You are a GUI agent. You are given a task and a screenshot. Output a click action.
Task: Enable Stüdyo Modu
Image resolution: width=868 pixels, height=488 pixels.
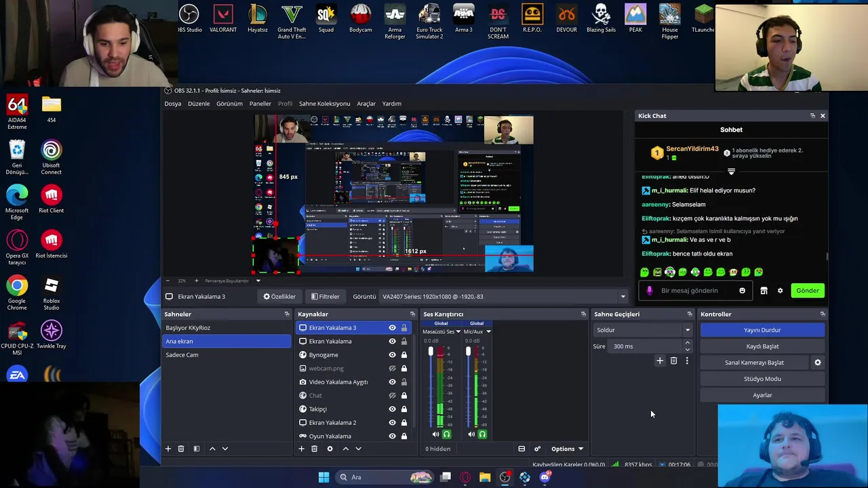pos(762,379)
